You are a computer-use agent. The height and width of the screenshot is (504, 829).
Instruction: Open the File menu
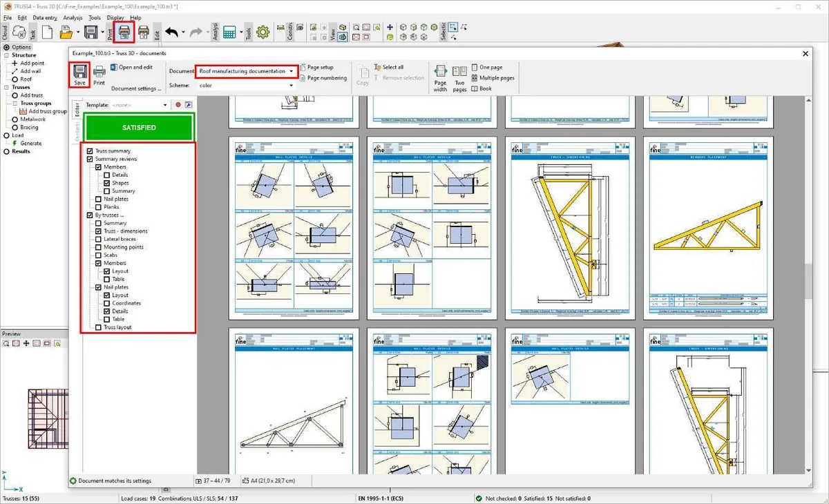pos(8,17)
